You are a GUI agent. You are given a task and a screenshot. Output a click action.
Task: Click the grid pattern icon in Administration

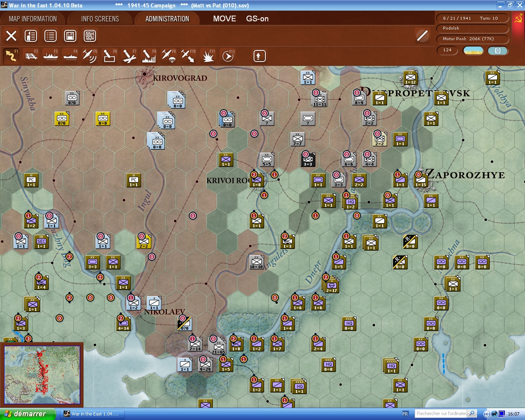click(x=90, y=36)
